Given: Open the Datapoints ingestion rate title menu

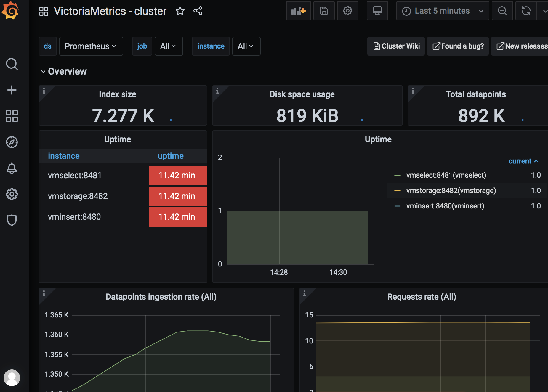Looking at the screenshot, I should (161, 297).
